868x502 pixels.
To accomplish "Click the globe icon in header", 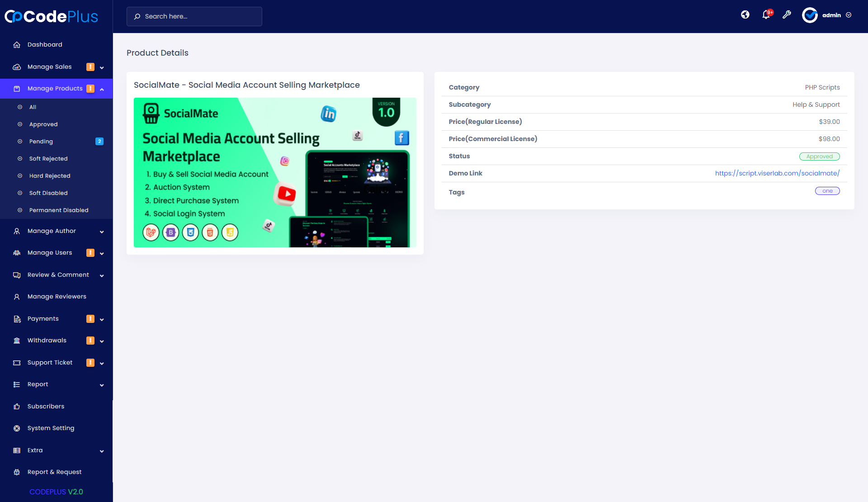I will (745, 15).
